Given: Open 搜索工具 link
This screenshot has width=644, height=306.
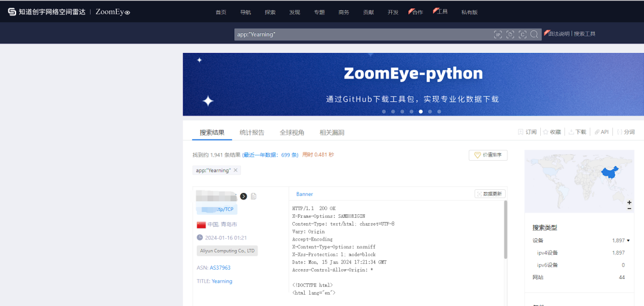Looking at the screenshot, I should coord(584,34).
